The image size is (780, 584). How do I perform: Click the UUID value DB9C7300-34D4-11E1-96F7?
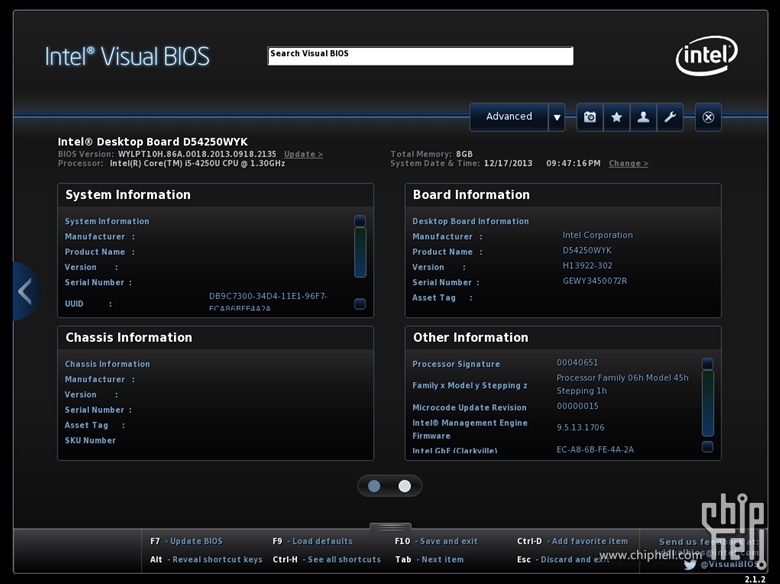(268, 296)
